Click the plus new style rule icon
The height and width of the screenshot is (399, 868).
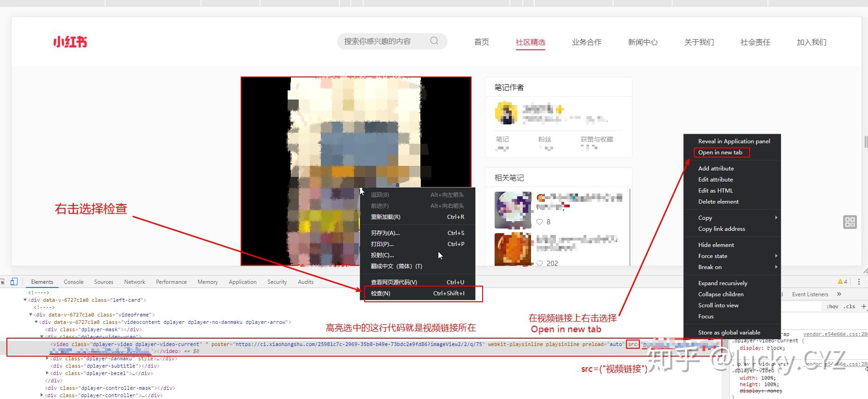(864, 306)
